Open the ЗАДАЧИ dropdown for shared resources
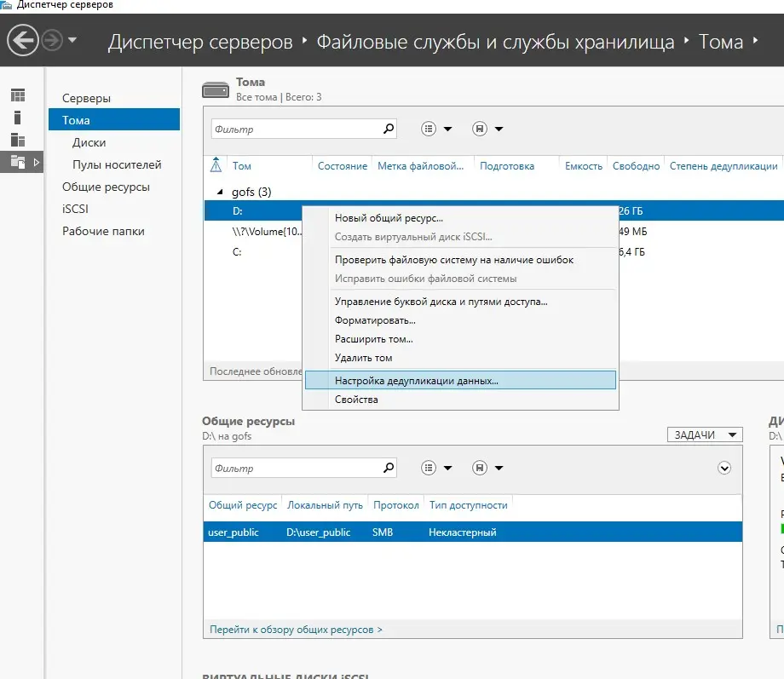784x679 pixels. [704, 435]
